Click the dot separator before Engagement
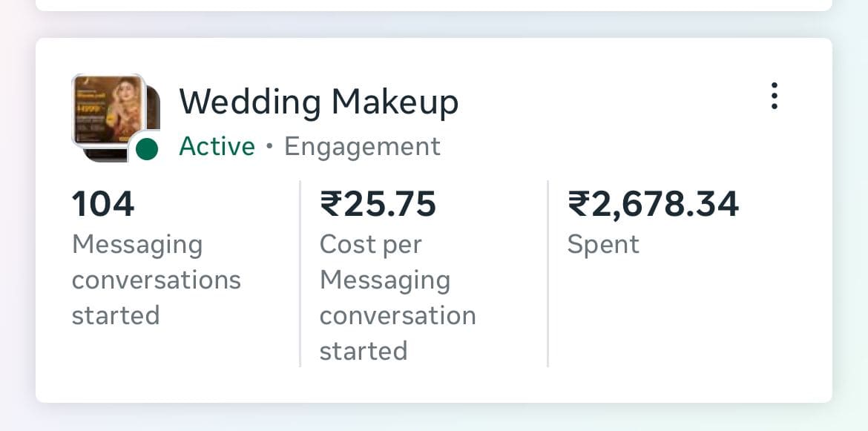This screenshot has width=868, height=431. coord(269,147)
